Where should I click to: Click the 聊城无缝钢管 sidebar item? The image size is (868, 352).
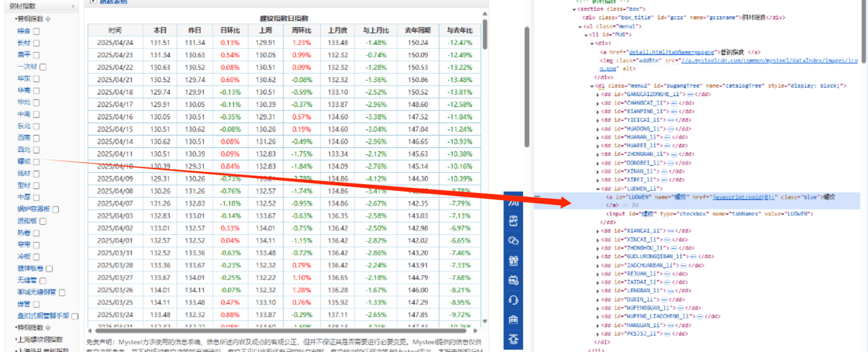[37, 292]
